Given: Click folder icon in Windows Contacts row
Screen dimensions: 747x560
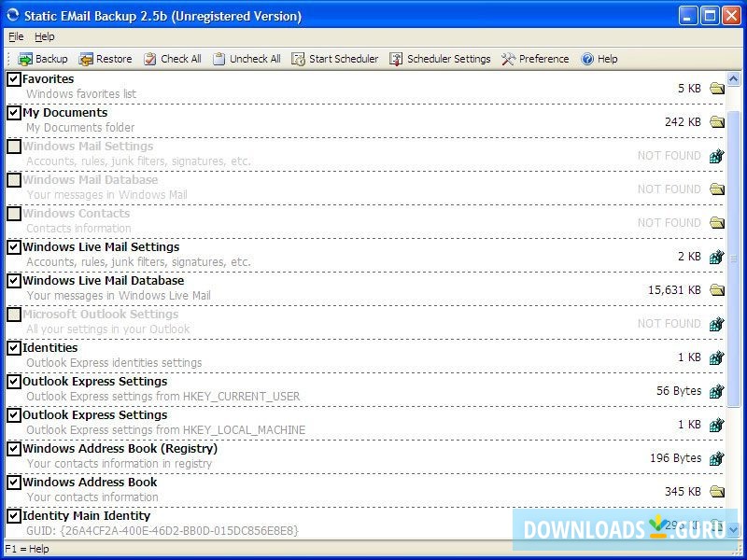Looking at the screenshot, I should (x=717, y=223).
